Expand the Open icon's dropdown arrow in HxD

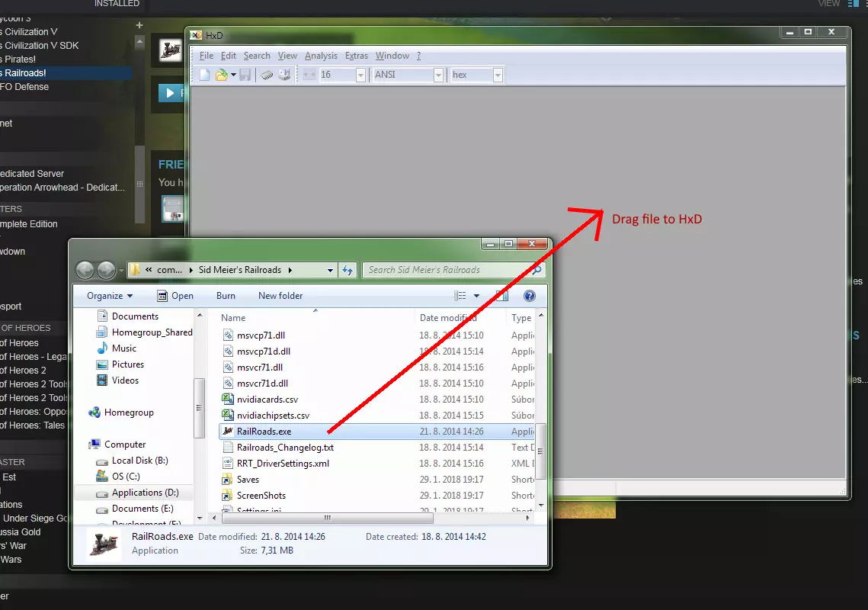coord(234,75)
